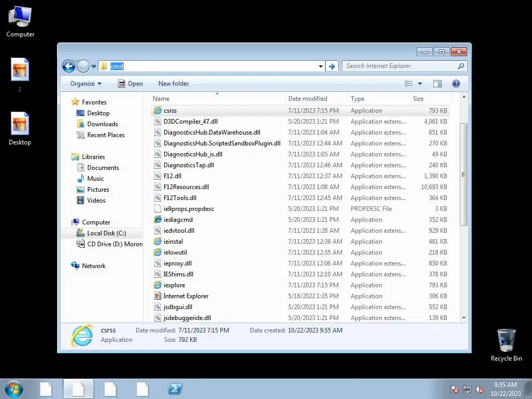Open the recent pages dropdown arrow

(x=94, y=66)
